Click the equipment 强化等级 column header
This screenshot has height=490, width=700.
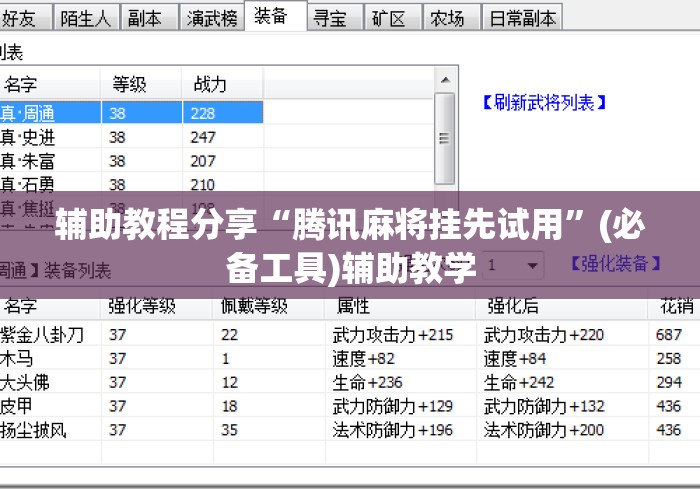157,307
